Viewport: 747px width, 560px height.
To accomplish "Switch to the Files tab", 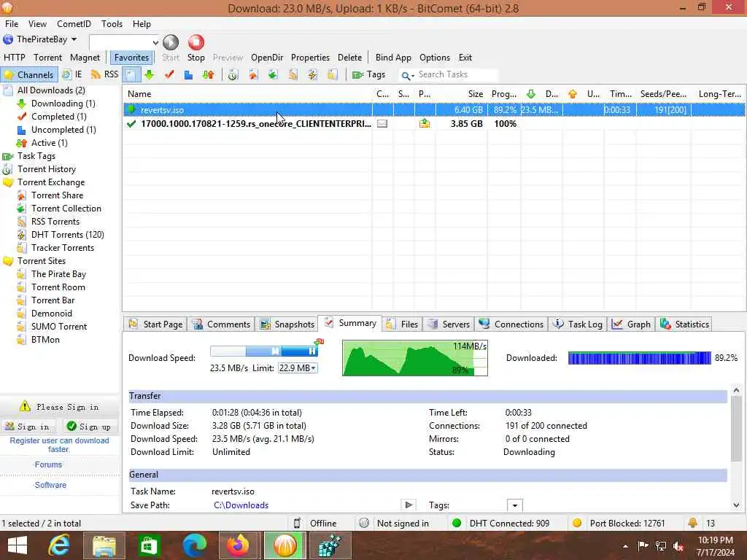I will (402, 324).
